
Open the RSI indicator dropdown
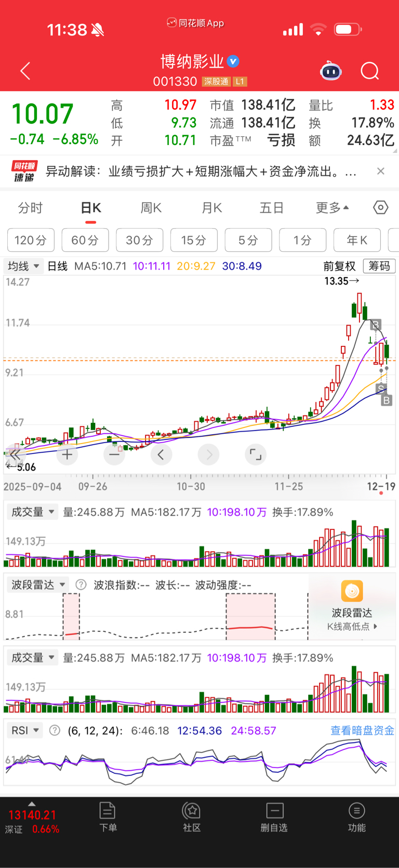25,730
